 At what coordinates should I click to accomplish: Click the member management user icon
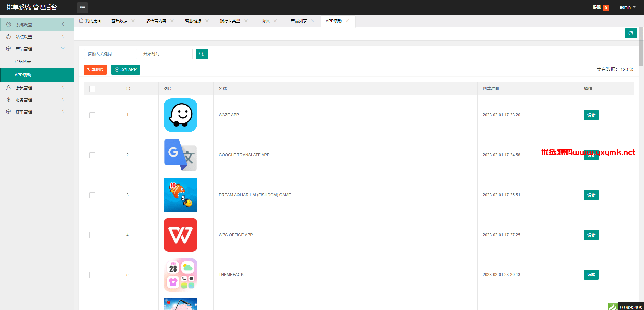point(9,88)
